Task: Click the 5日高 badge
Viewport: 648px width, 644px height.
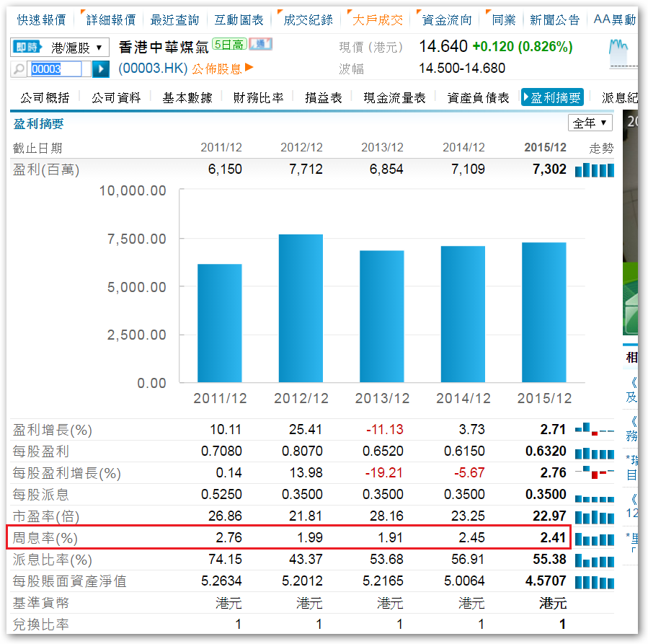Action: pos(229,44)
